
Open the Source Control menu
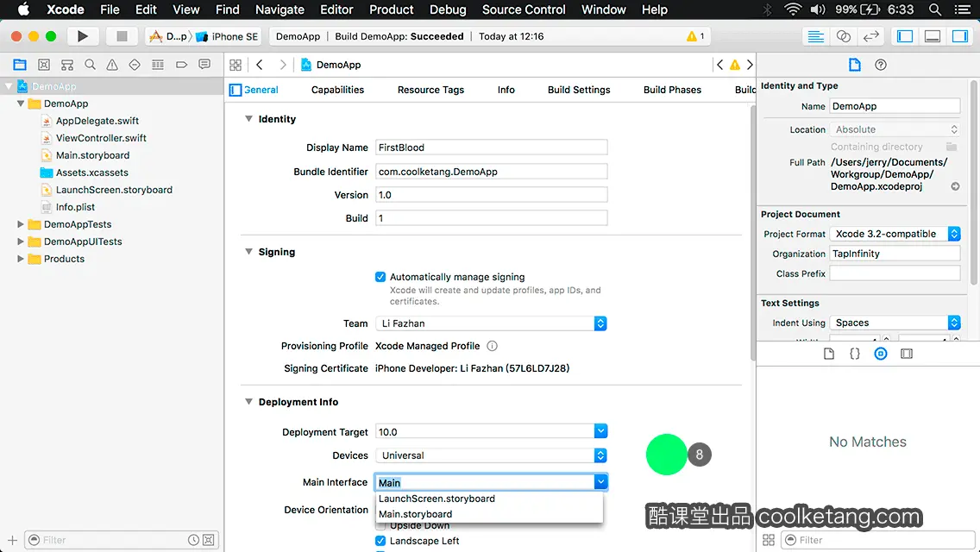(524, 9)
